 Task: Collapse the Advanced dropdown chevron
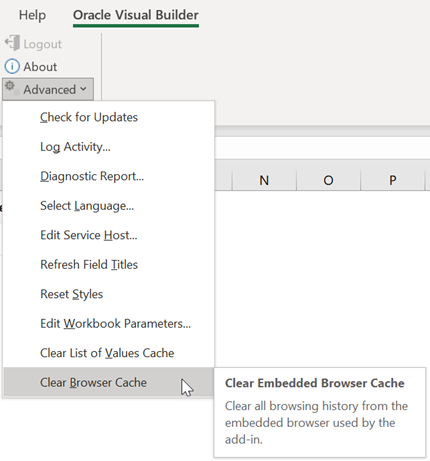pos(83,89)
